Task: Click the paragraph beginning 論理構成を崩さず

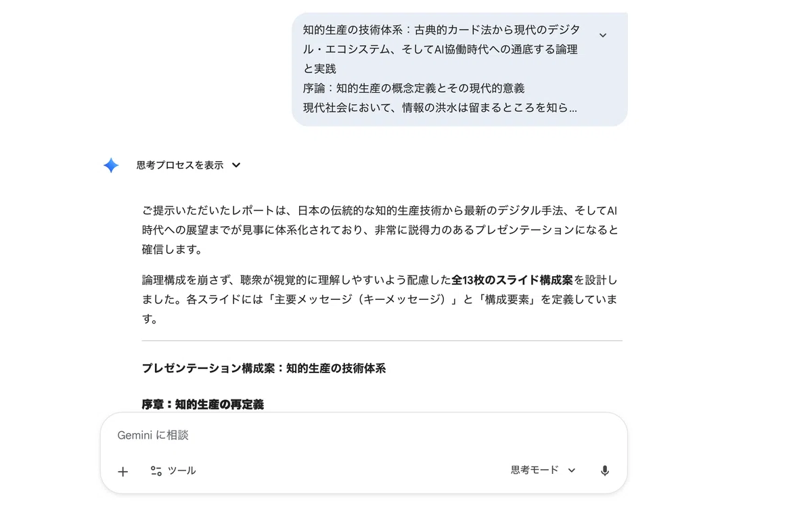Action: (x=380, y=299)
